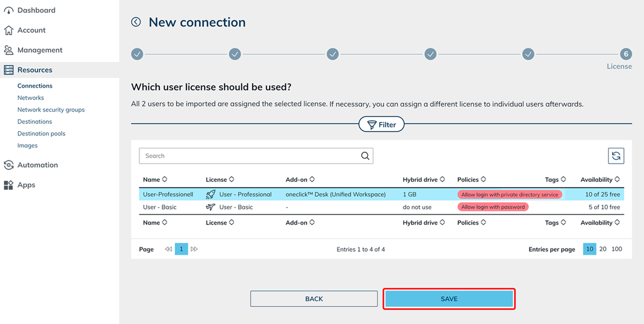Click the Management people icon
Viewport: 644px width, 324px height.
click(x=9, y=50)
